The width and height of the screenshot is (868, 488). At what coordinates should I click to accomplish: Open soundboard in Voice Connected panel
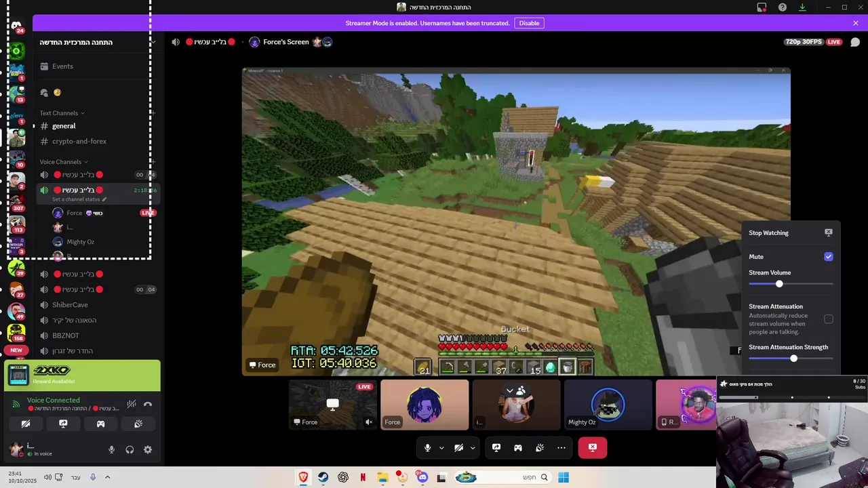click(x=138, y=424)
